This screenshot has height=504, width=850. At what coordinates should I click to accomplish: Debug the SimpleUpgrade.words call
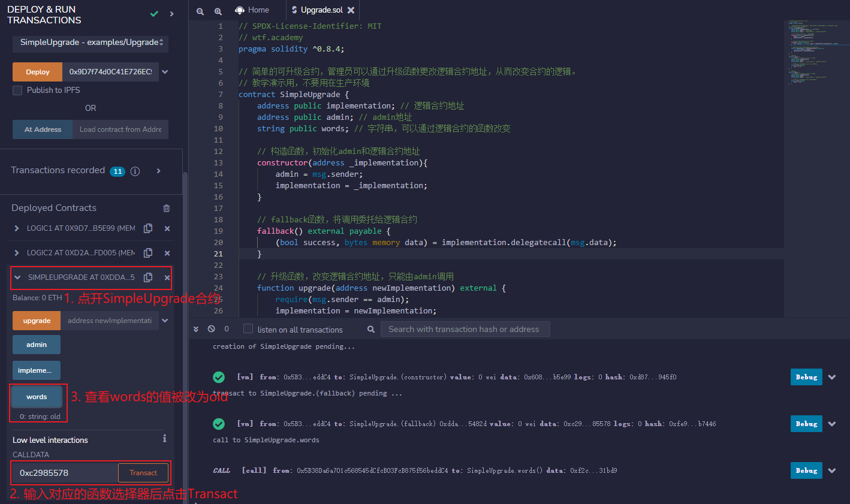(806, 470)
